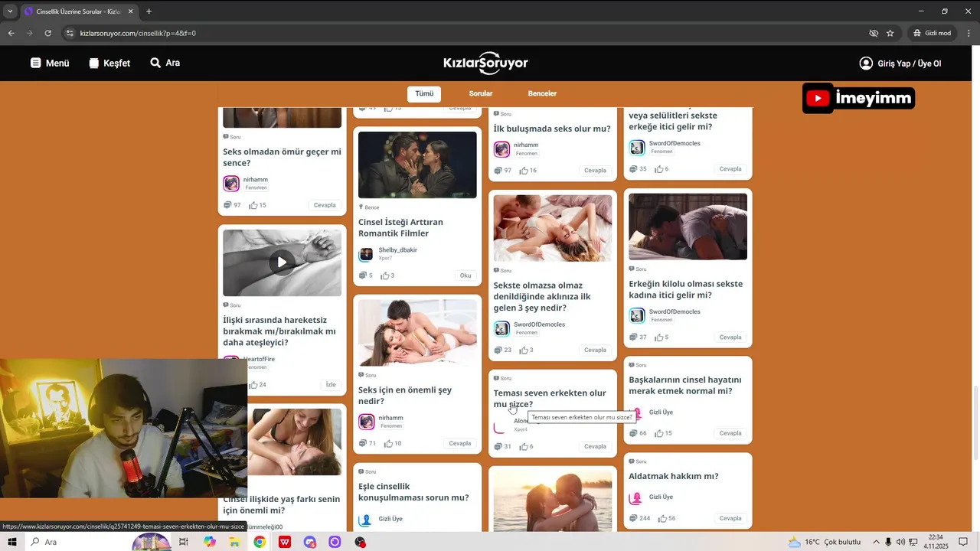Close the Cinsellik Üzerine Sorular tab
Image resolution: width=980 pixels, height=551 pixels.
[x=131, y=11]
